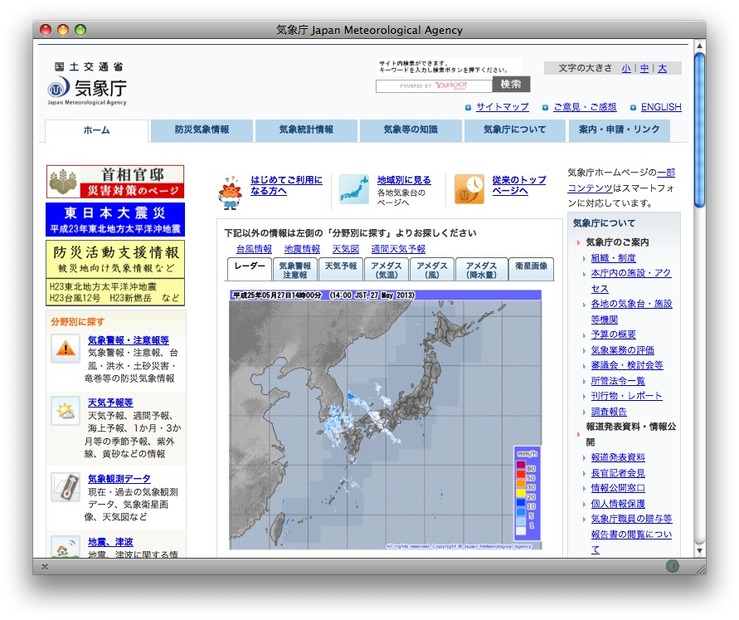Viewport: 739px width, 620px height.
Task: Open the 天気図 link
Action: tap(345, 249)
